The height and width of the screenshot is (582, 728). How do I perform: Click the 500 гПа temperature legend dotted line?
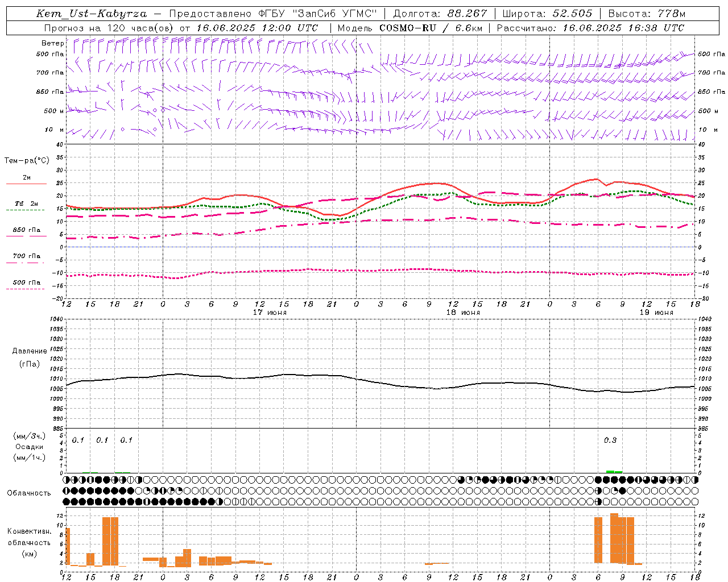[25, 289]
